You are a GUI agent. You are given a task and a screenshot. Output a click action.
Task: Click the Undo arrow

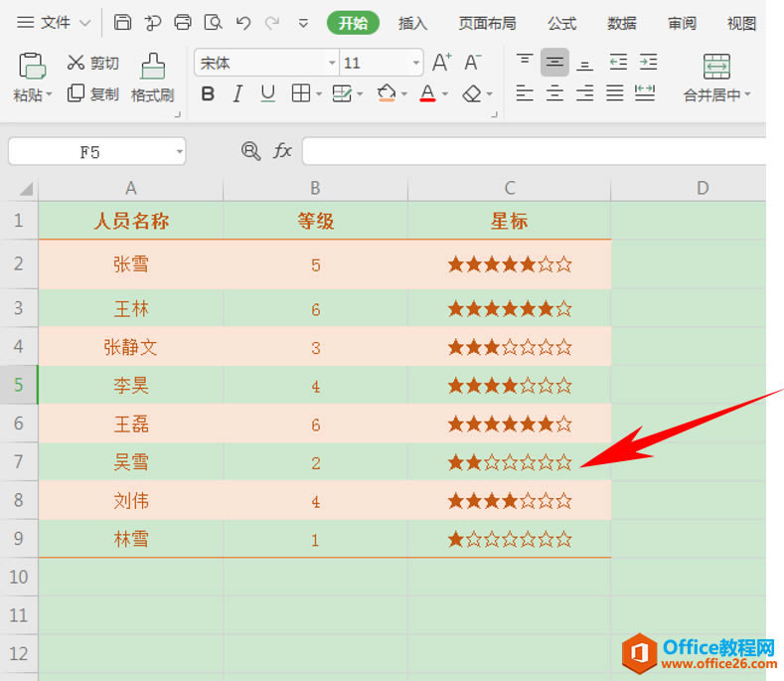tap(243, 23)
